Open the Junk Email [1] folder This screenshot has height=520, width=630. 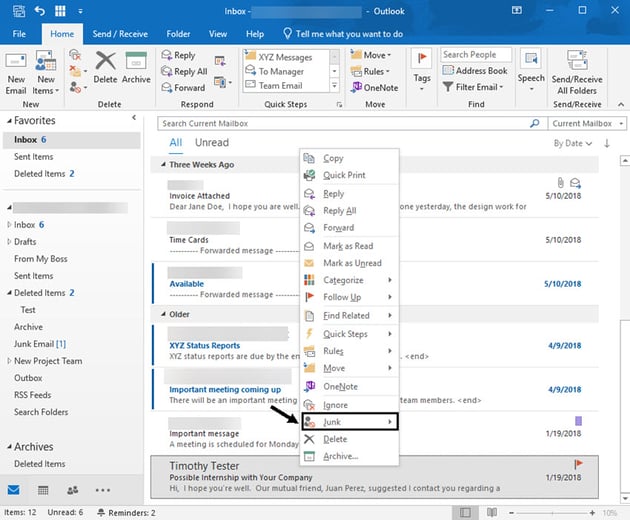(x=40, y=344)
